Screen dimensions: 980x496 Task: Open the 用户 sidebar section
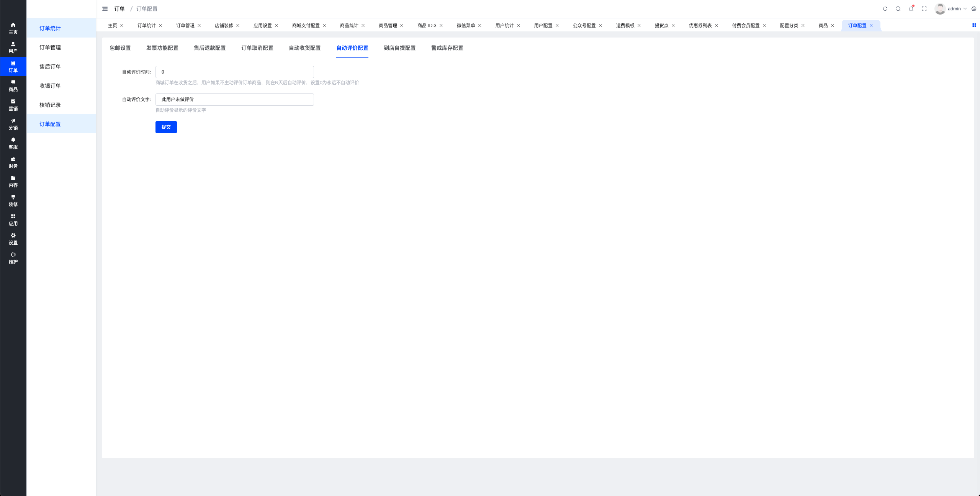pos(13,47)
